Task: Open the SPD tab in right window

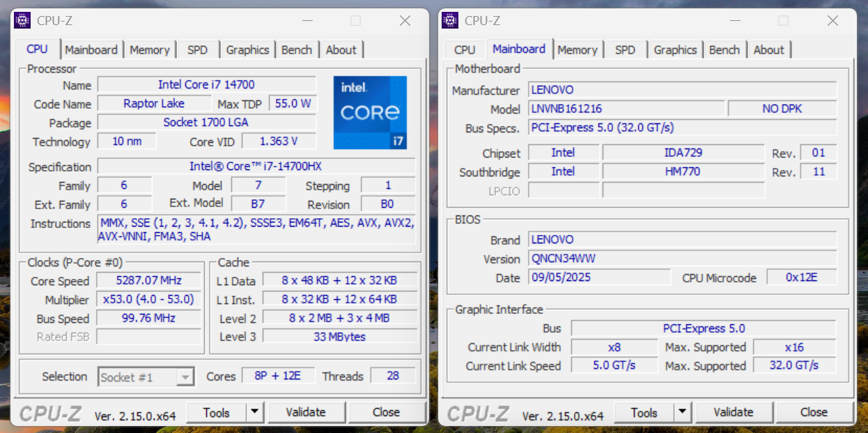Action: [625, 50]
